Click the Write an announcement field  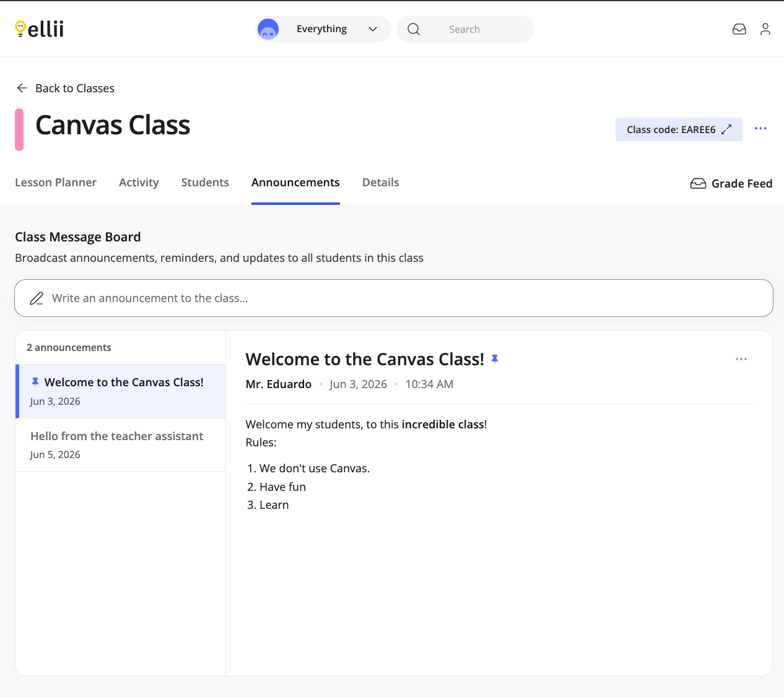point(394,298)
